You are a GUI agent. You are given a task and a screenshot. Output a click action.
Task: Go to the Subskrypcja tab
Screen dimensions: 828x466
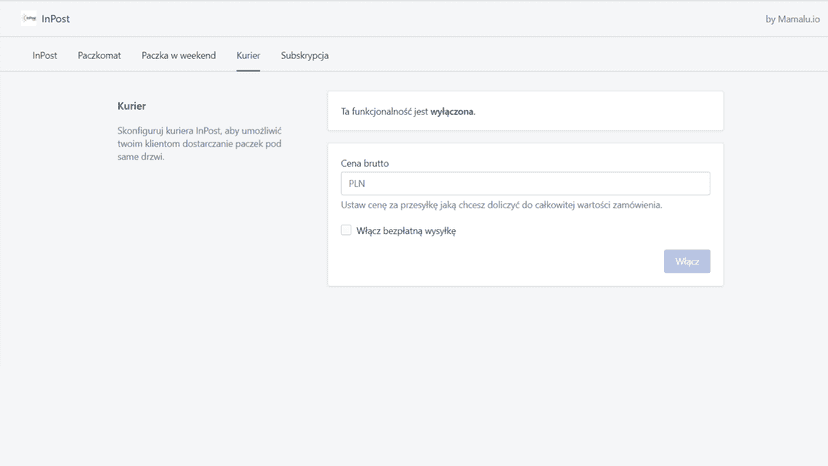pos(305,55)
